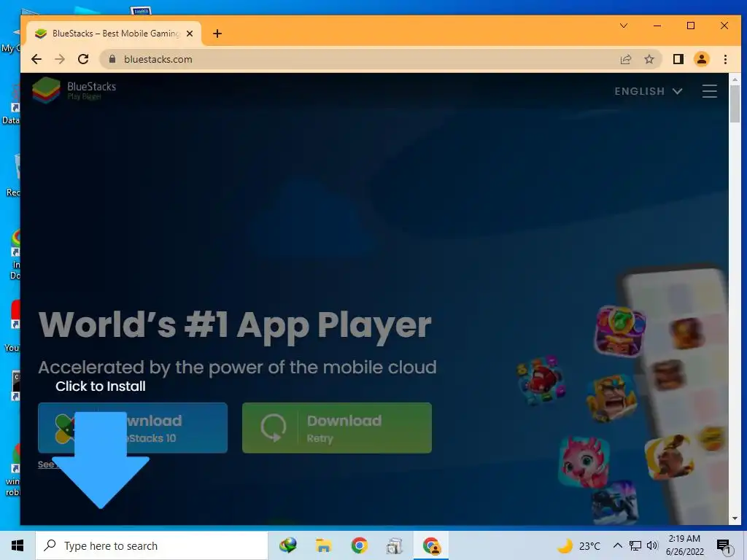Show hidden system tray icons
The image size is (747, 560).
(x=617, y=545)
